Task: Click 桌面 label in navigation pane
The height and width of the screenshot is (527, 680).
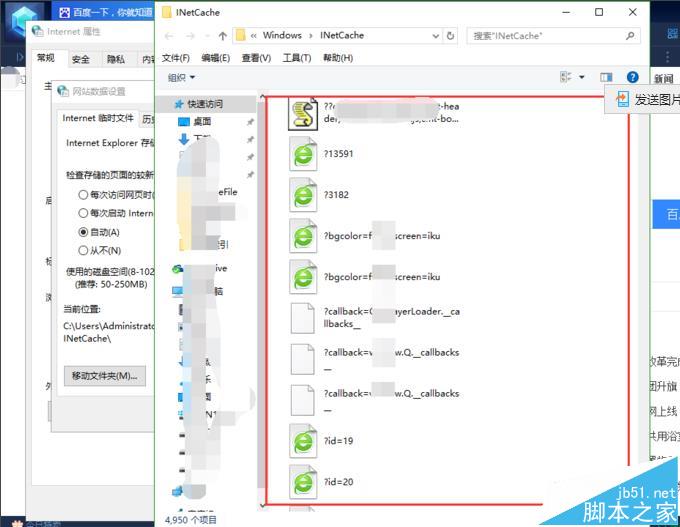Action: click(202, 122)
